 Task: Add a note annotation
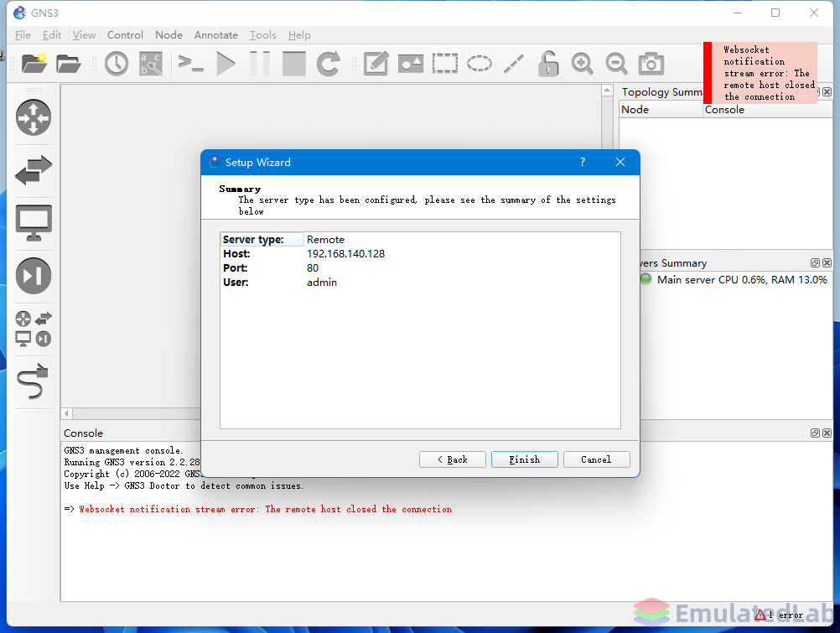(376, 64)
